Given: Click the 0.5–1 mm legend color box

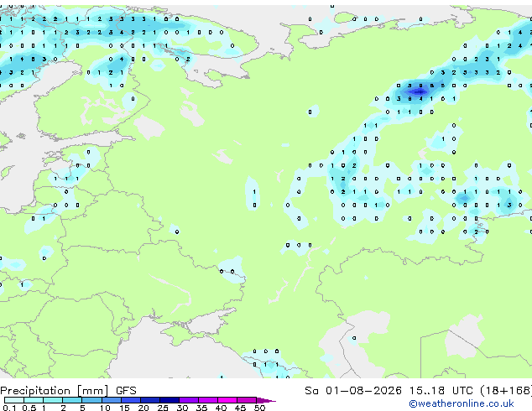Looking at the screenshot, I should (x=34, y=400).
